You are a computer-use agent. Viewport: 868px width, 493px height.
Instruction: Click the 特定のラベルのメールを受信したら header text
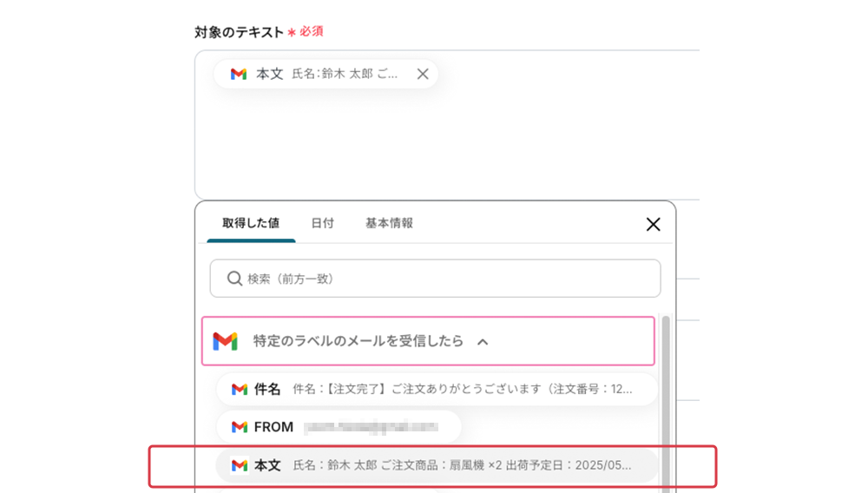(358, 341)
